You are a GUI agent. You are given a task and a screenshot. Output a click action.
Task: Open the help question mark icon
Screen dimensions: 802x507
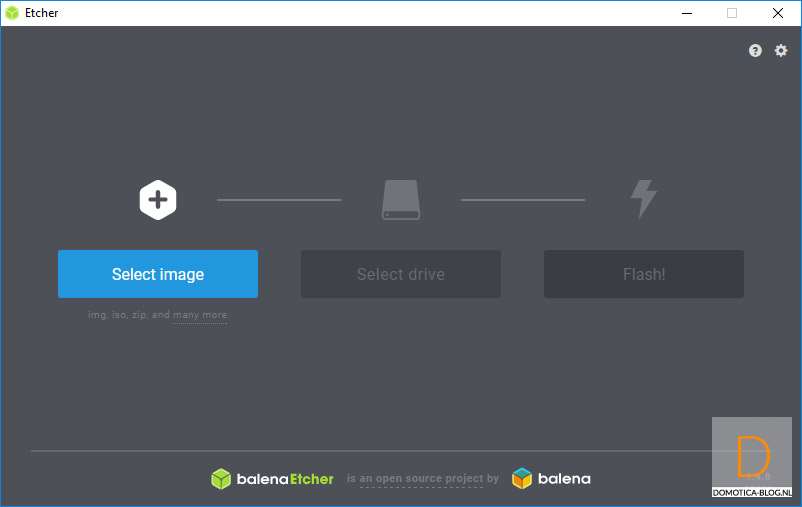[755, 51]
